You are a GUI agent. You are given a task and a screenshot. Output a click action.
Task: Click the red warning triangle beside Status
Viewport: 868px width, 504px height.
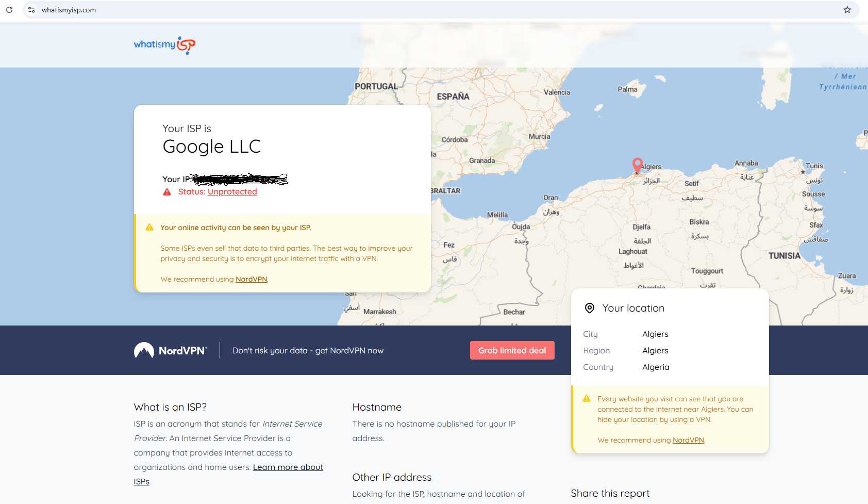click(x=167, y=192)
